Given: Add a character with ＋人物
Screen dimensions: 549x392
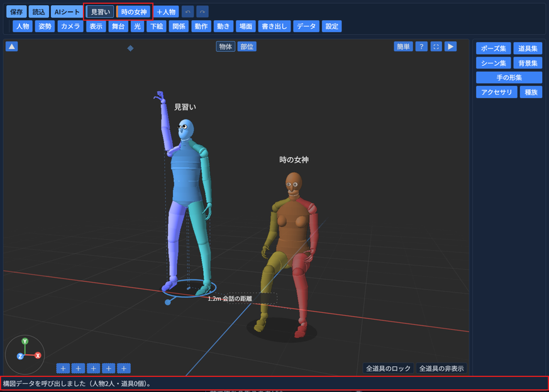Looking at the screenshot, I should click(x=166, y=12).
